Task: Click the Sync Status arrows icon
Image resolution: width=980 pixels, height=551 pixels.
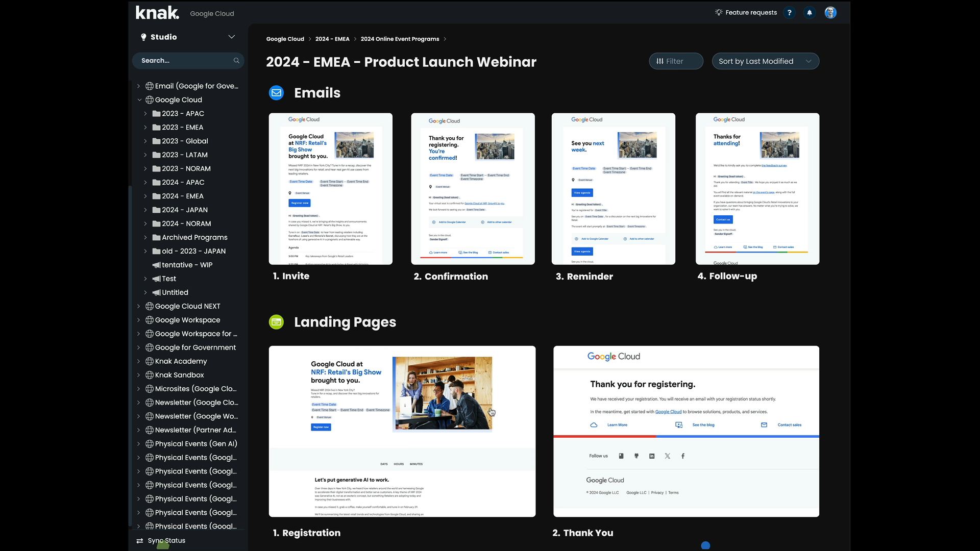Action: tap(139, 541)
